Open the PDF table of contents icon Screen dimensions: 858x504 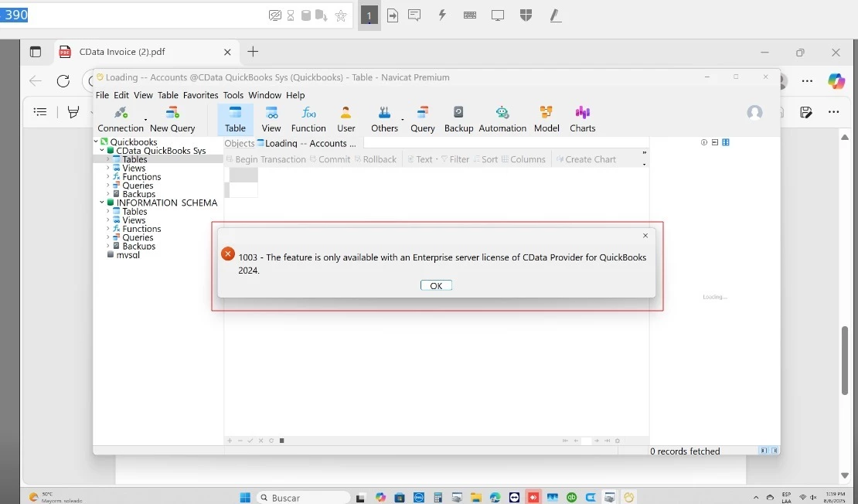(40, 111)
